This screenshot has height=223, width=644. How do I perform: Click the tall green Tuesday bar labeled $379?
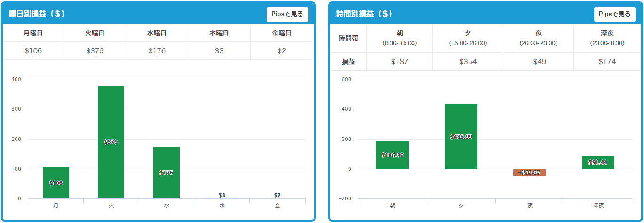[111, 142]
